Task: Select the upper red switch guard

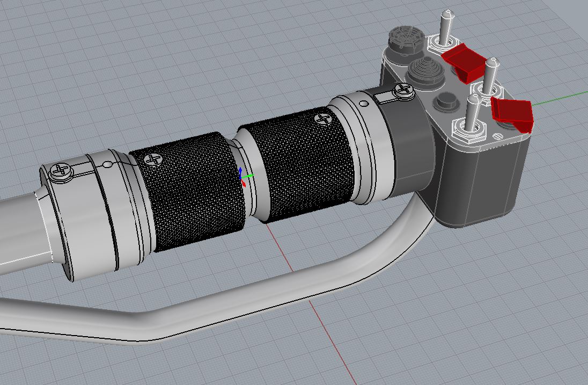Action: (464, 63)
